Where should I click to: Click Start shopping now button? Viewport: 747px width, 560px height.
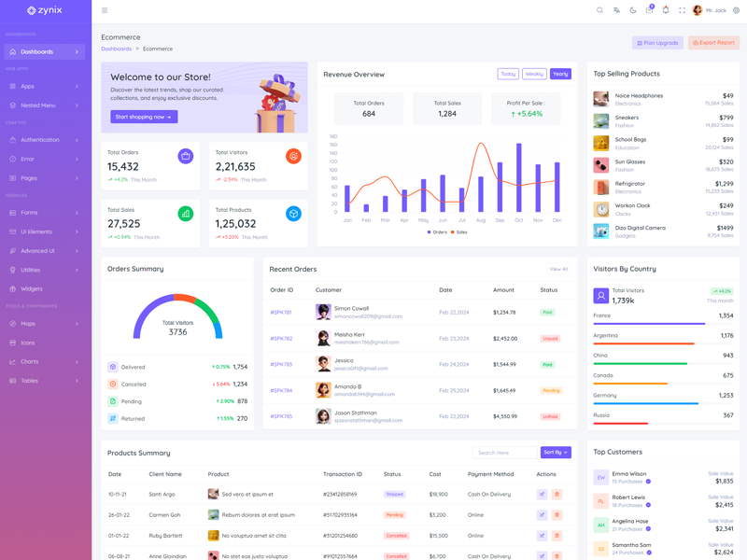point(144,117)
